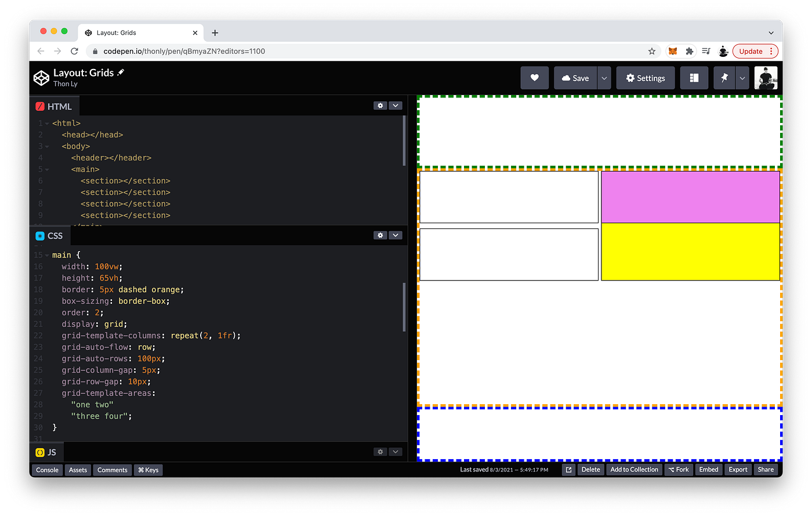Viewport: 812px width, 516px height.
Task: Fork the pen
Action: tap(679, 470)
